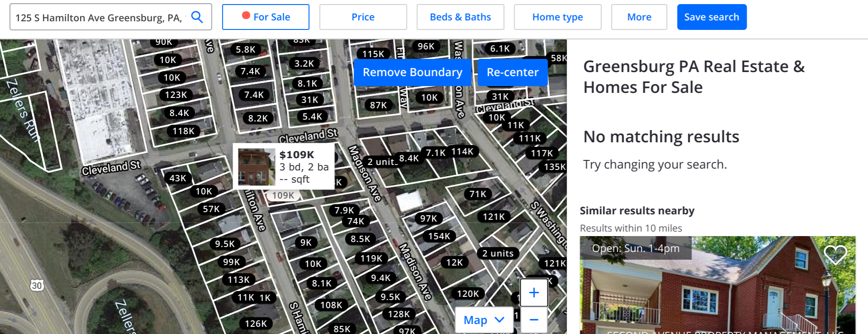Image resolution: width=868 pixels, height=334 pixels.
Task: Select the 2 units map marker
Action: 498,253
